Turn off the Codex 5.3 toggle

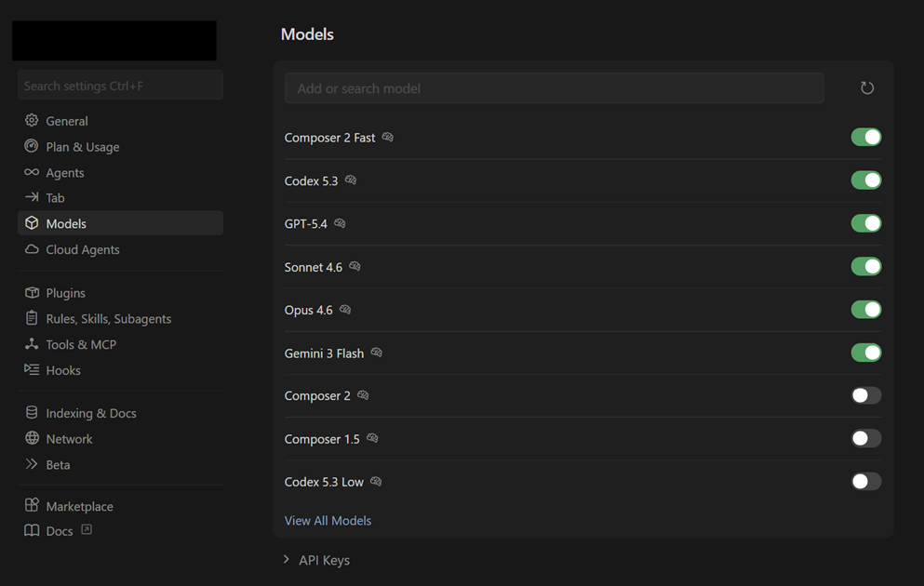[865, 180]
